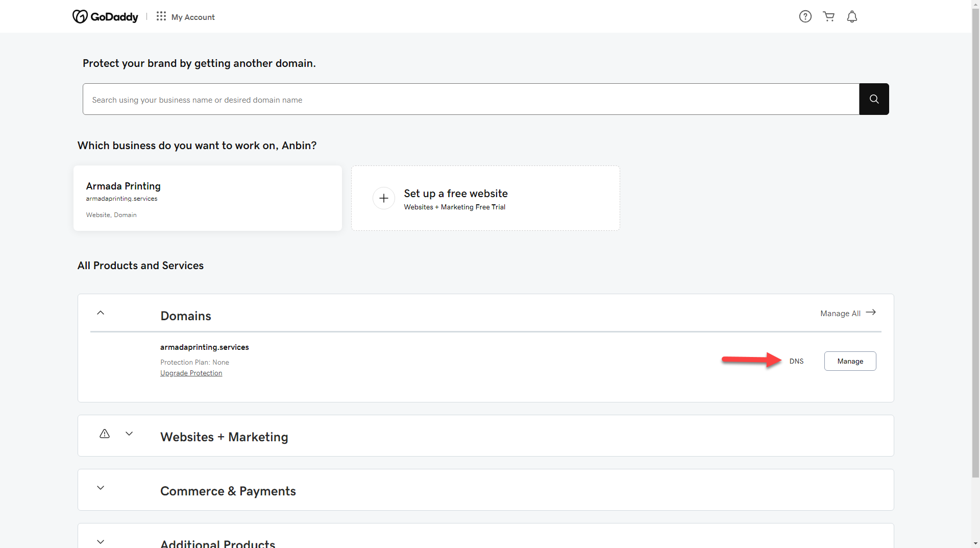Expand the Additional Products section
Image resolution: width=980 pixels, height=548 pixels.
tap(101, 542)
